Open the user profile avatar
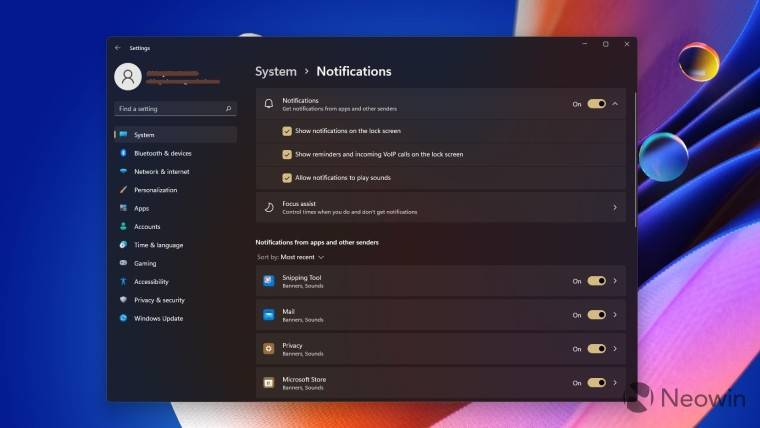 tap(128, 77)
